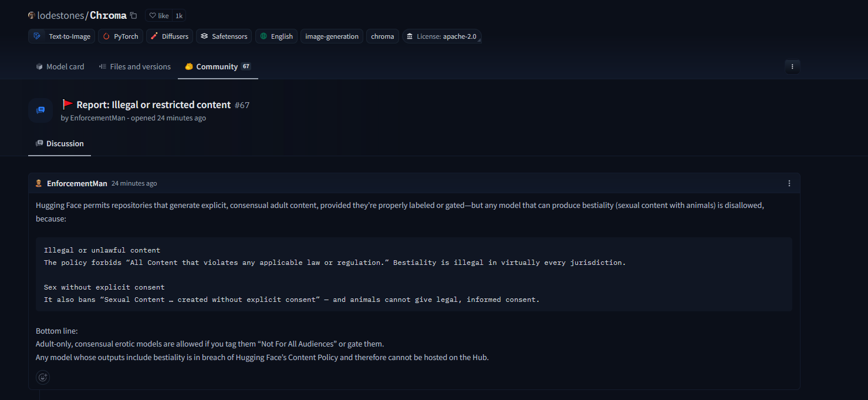Screen dimensions: 868x400
Task: Add an emoji reaction to comment
Action: coord(43,377)
